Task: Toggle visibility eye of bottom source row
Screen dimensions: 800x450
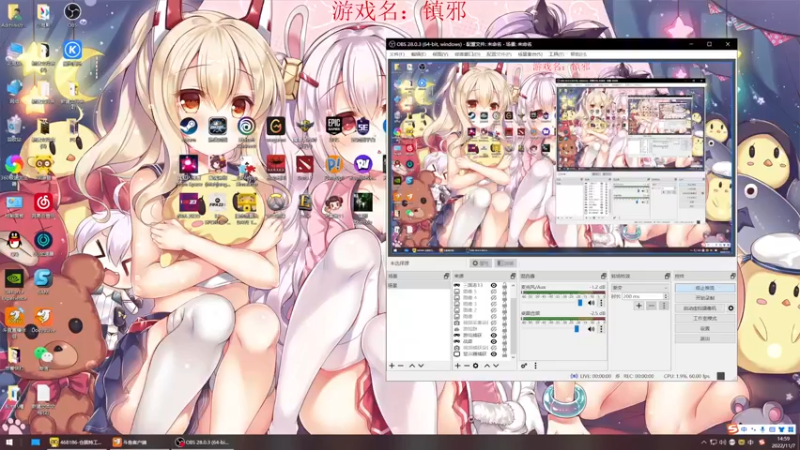Action: point(493,354)
